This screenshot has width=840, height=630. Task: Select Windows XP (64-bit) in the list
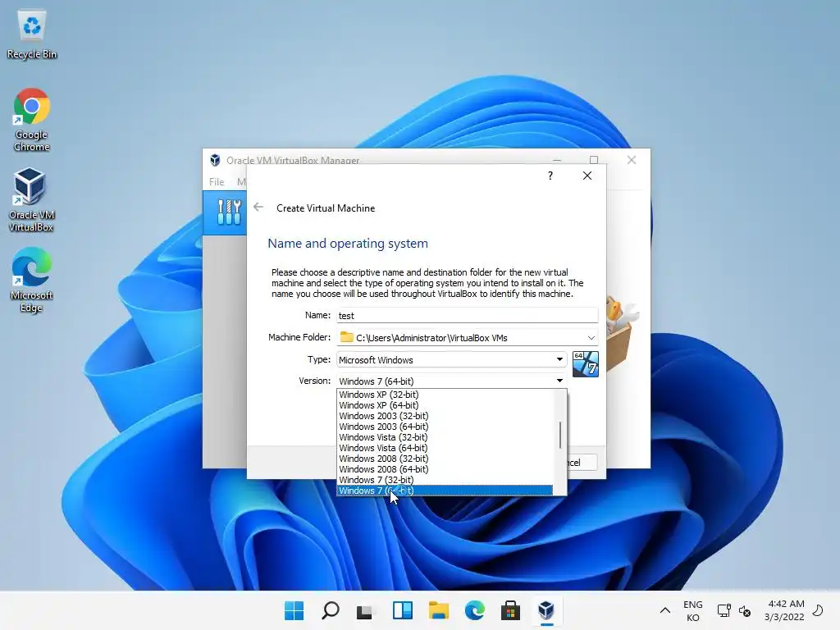[445, 405]
